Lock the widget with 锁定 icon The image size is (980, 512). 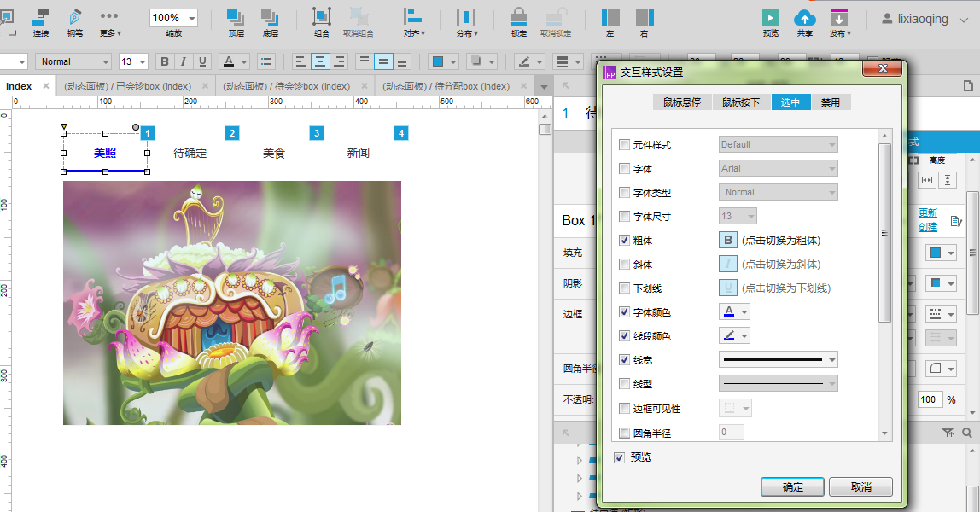519,22
